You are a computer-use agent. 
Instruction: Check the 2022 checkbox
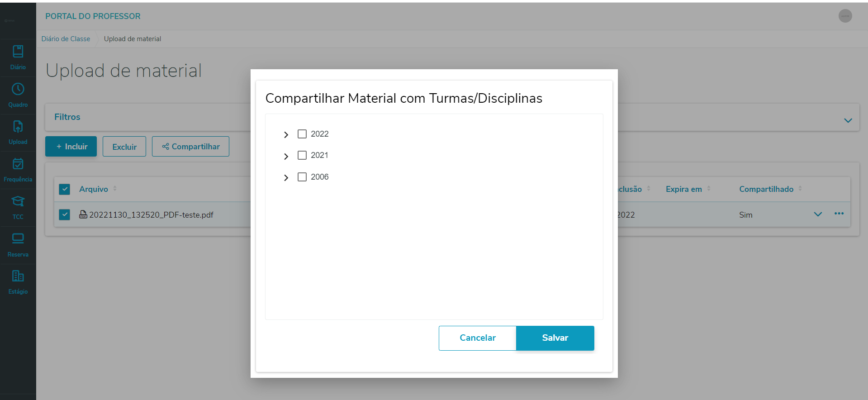(x=302, y=134)
